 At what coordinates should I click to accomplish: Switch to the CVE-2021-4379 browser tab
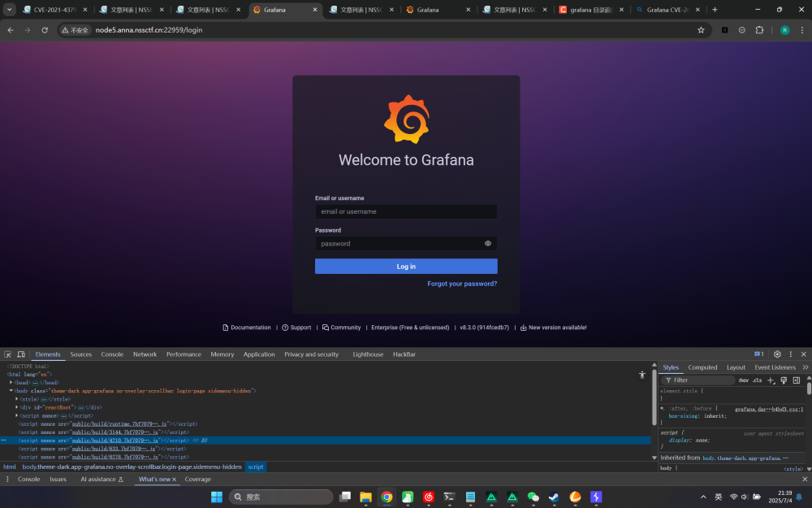pos(55,10)
